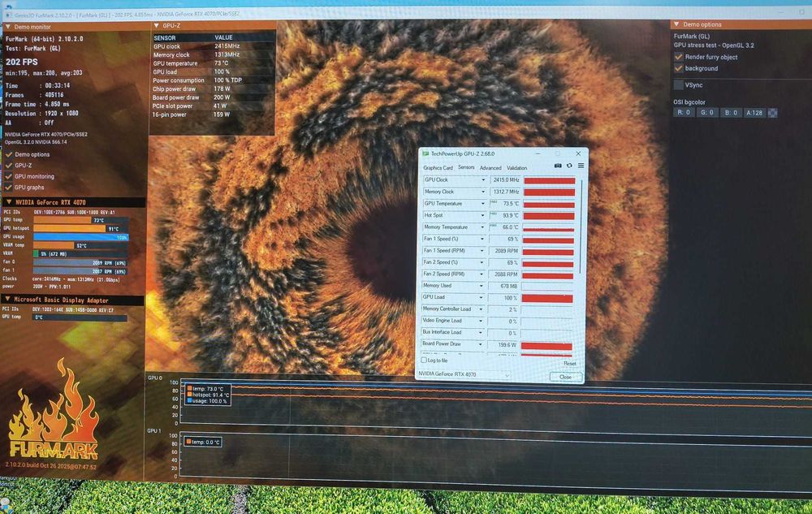Viewport: 812px width, 514px height.
Task: Collapse the Demo options panel
Action: pos(676,24)
